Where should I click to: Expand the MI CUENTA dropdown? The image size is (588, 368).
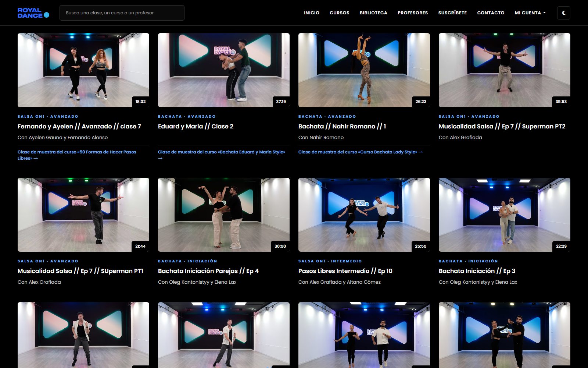pyautogui.click(x=530, y=13)
